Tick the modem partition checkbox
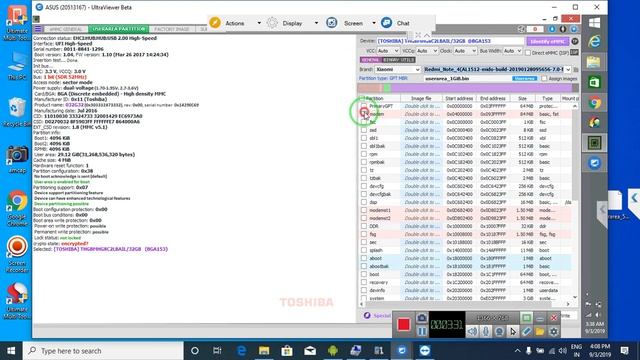 364,114
